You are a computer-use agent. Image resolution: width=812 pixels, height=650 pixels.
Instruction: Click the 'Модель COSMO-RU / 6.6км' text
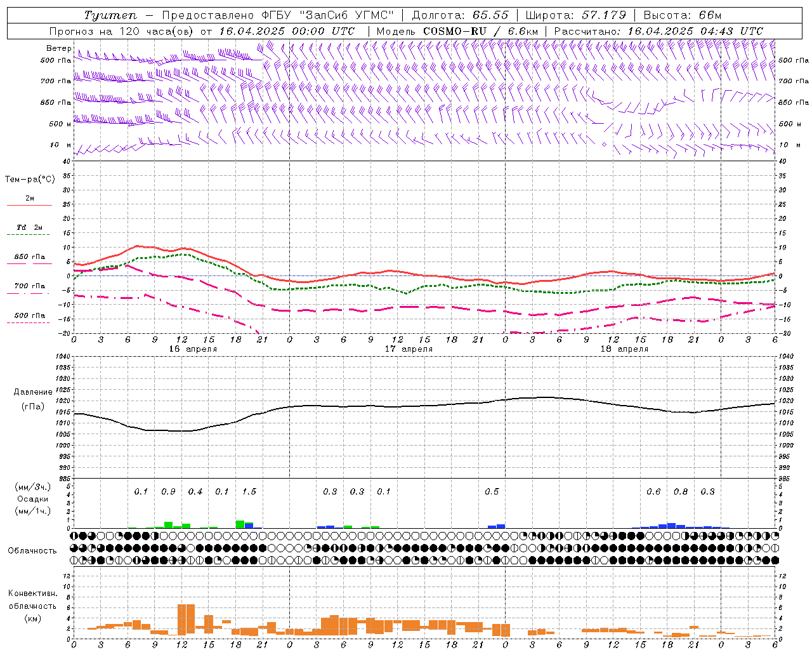[457, 31]
